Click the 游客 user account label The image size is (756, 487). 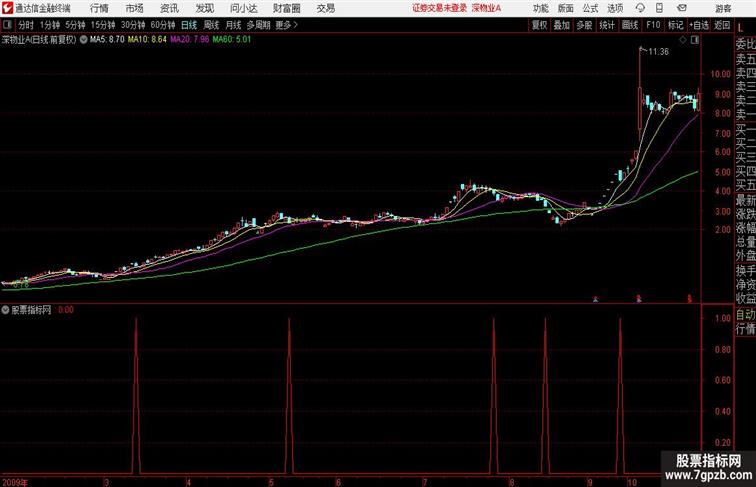click(x=723, y=8)
